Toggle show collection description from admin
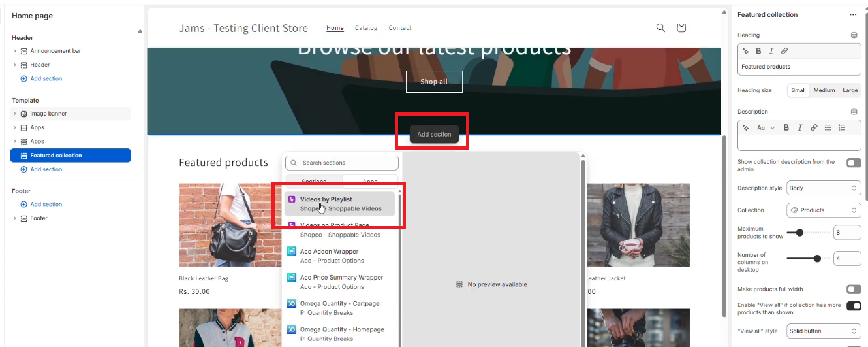868x347 pixels. 853,163
